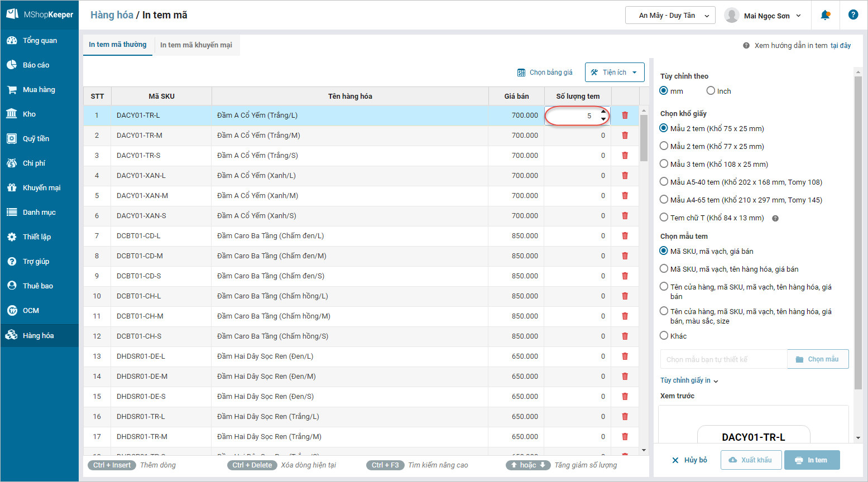868x482 pixels.
Task: Click the Báo cáo sidebar icon
Action: point(12,65)
